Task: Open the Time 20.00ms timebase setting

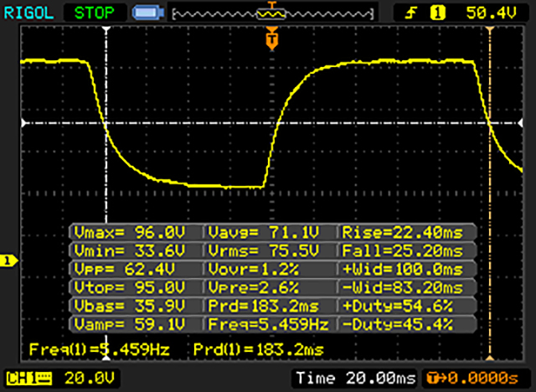Action: click(355, 376)
